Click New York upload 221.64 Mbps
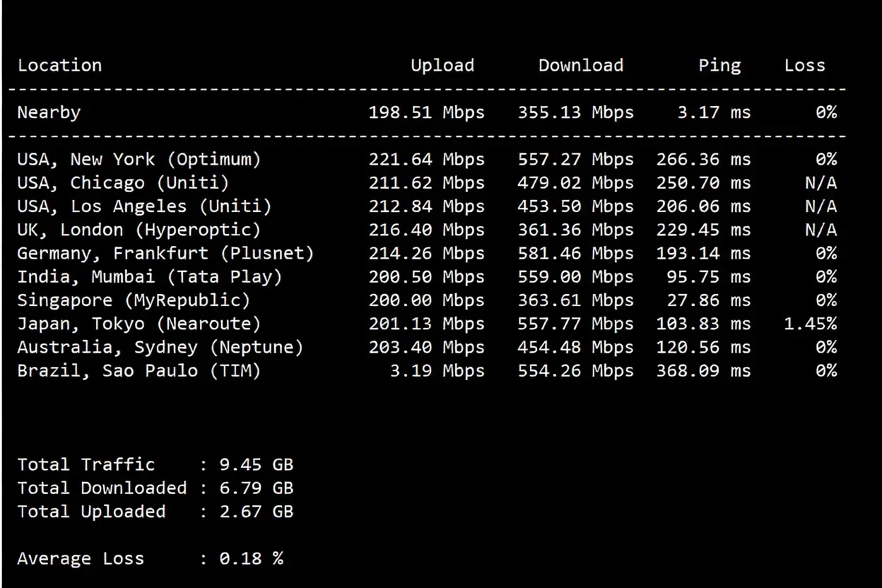Screen dimensions: 882x588 tap(427, 160)
